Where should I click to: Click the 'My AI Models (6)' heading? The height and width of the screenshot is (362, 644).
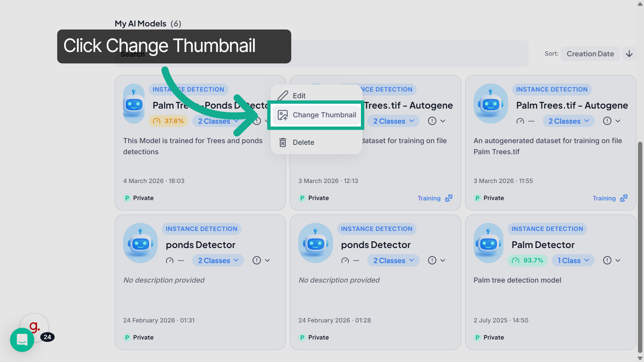148,23
